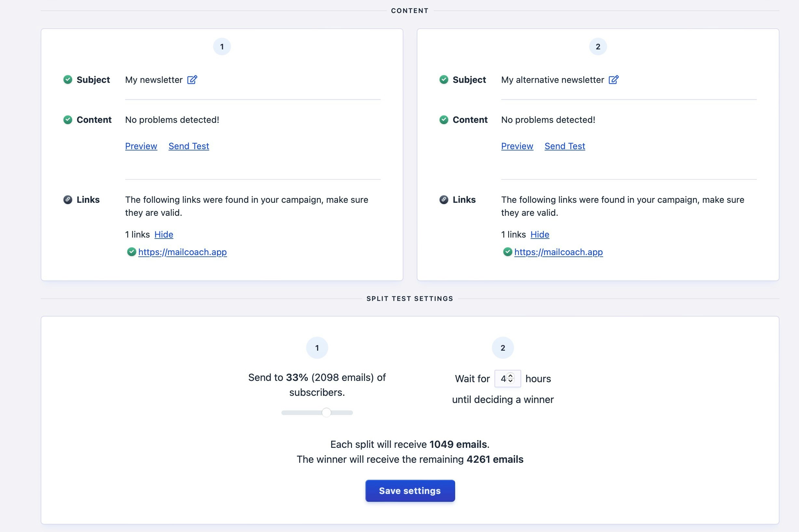Click green check next to variant 1 mailcoach link
The width and height of the screenshot is (799, 532).
click(x=131, y=252)
